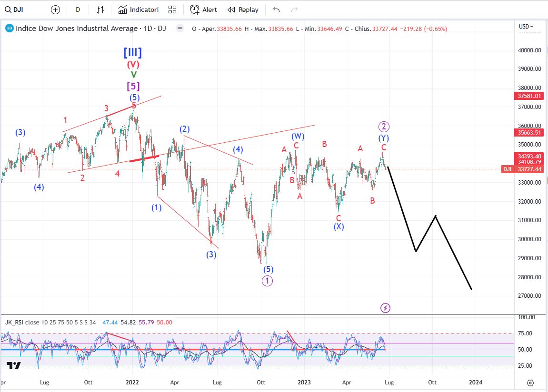This screenshot has height=392, width=548.
Task: Open the DJI symbol search
Action: pos(14,10)
